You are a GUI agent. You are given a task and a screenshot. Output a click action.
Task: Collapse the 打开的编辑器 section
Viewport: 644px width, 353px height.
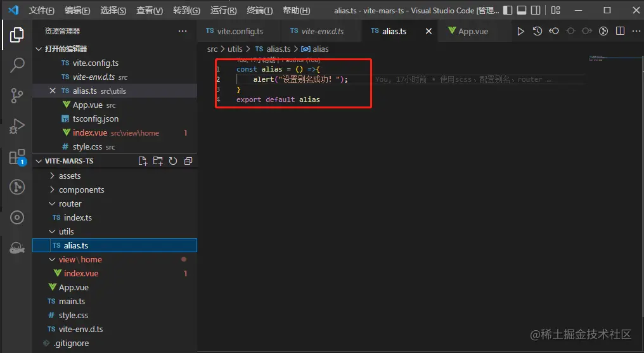39,49
